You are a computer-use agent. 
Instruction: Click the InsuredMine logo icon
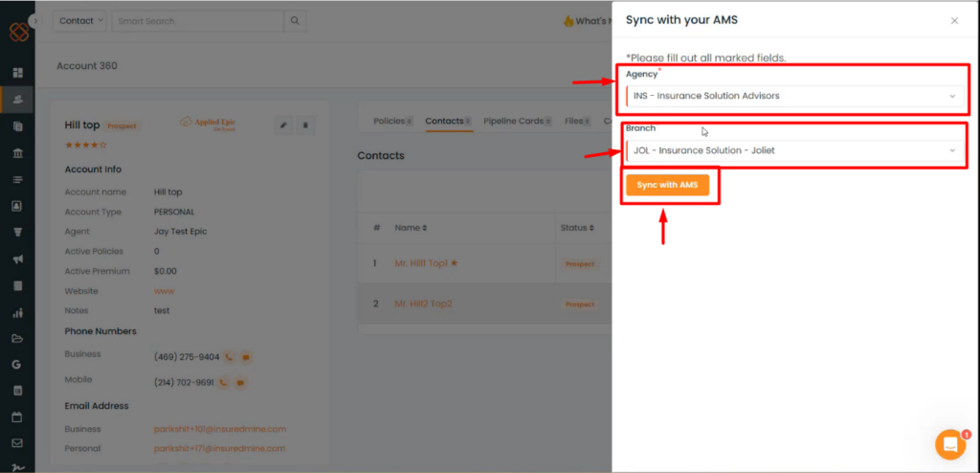(x=19, y=32)
